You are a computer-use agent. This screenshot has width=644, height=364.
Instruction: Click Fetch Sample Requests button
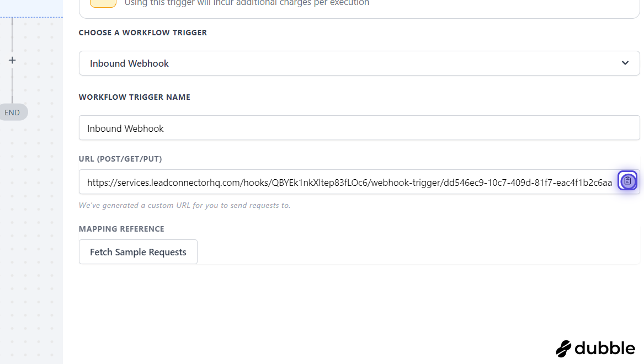click(138, 252)
